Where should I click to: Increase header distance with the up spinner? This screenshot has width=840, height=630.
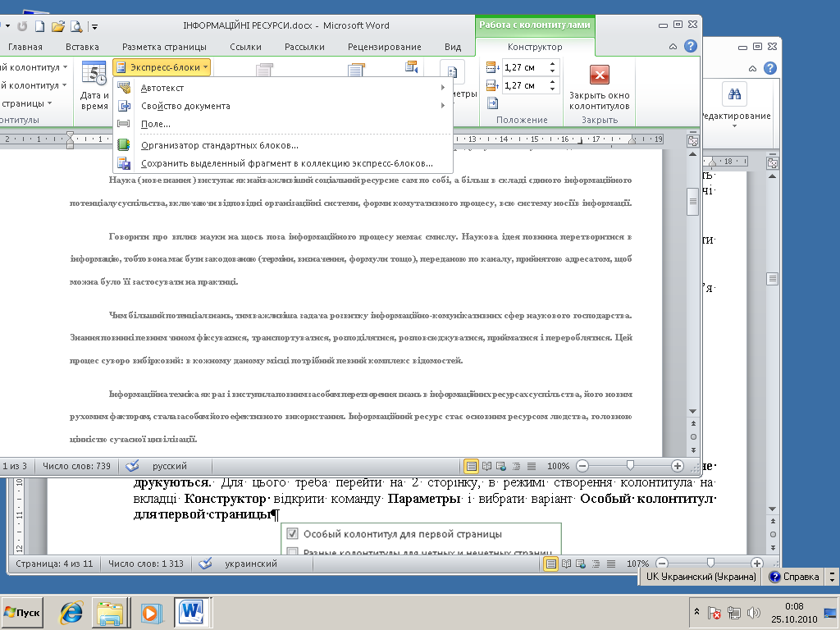tap(553, 64)
